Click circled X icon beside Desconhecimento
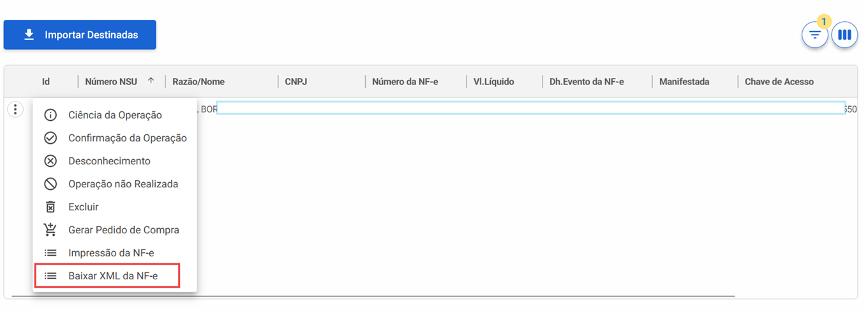Viewport: 868px width, 310px height. click(x=50, y=161)
